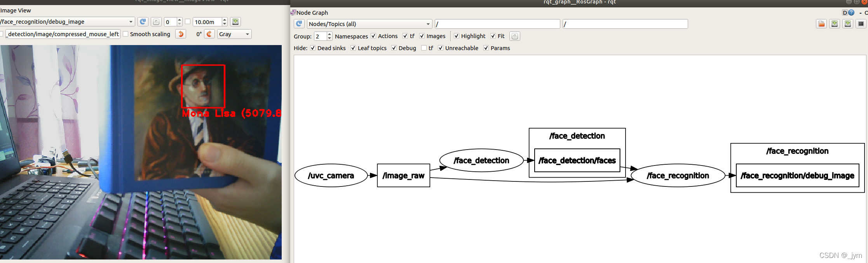
Task: Click the /face_detection namespace group title
Action: [x=577, y=136]
